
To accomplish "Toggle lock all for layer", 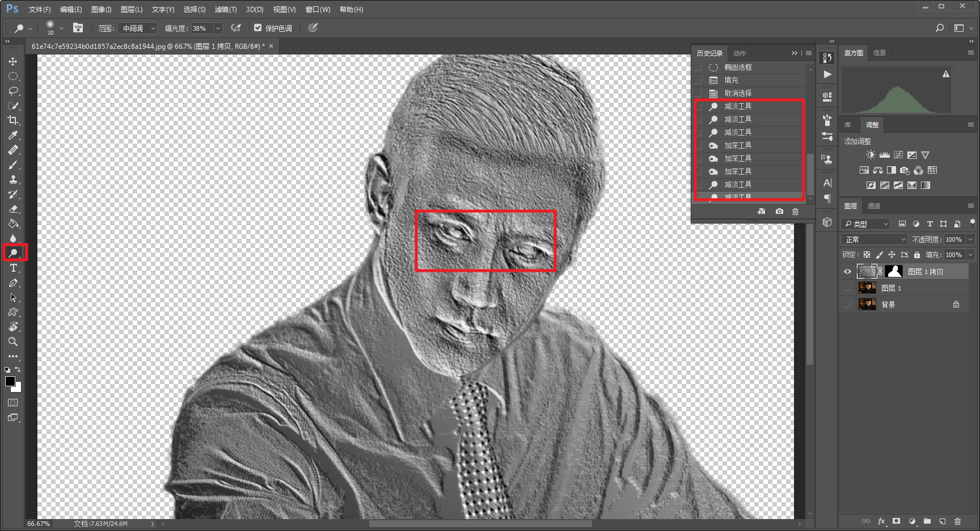I will point(917,255).
